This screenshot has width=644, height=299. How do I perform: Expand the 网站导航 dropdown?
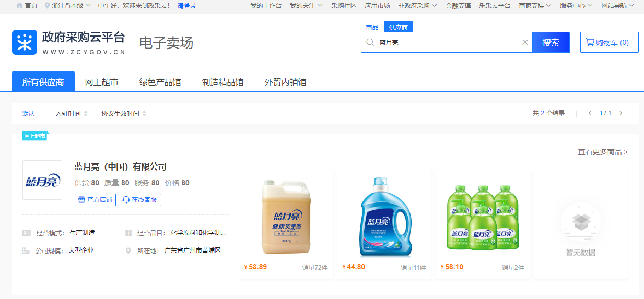(x=630, y=6)
